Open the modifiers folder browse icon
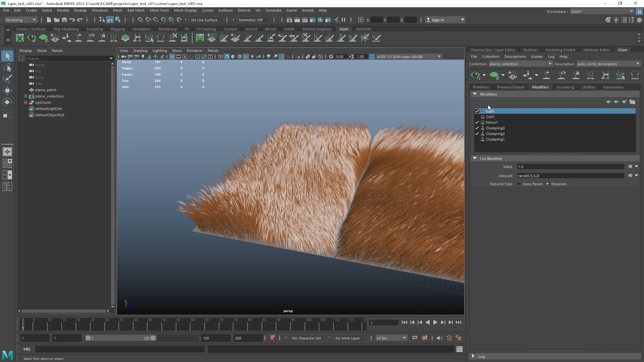This screenshot has width=644, height=362. pos(632,102)
